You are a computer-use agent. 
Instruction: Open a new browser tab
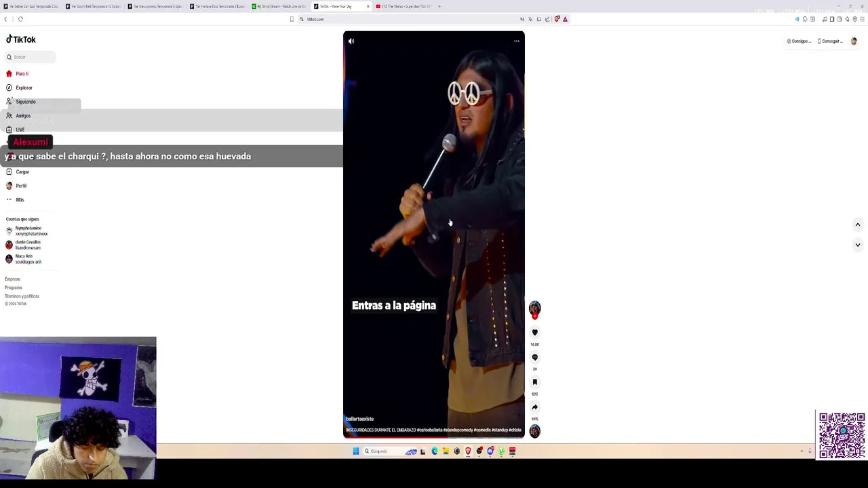coord(439,6)
